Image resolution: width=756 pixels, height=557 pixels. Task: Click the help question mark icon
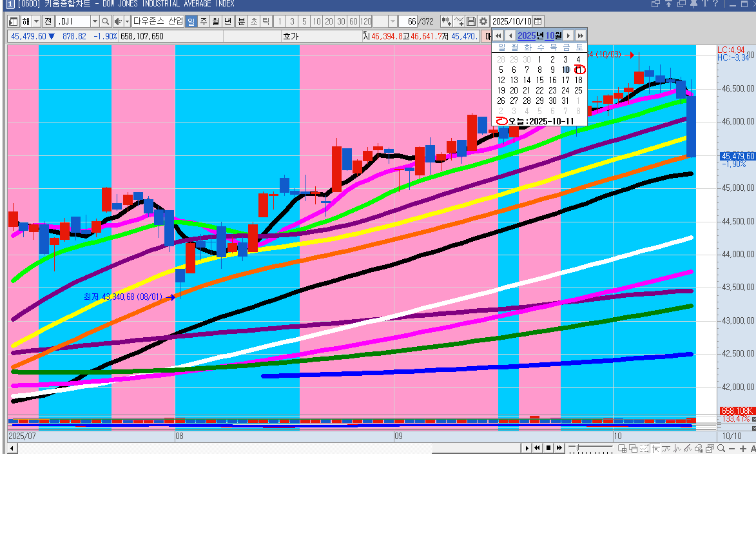715,3
